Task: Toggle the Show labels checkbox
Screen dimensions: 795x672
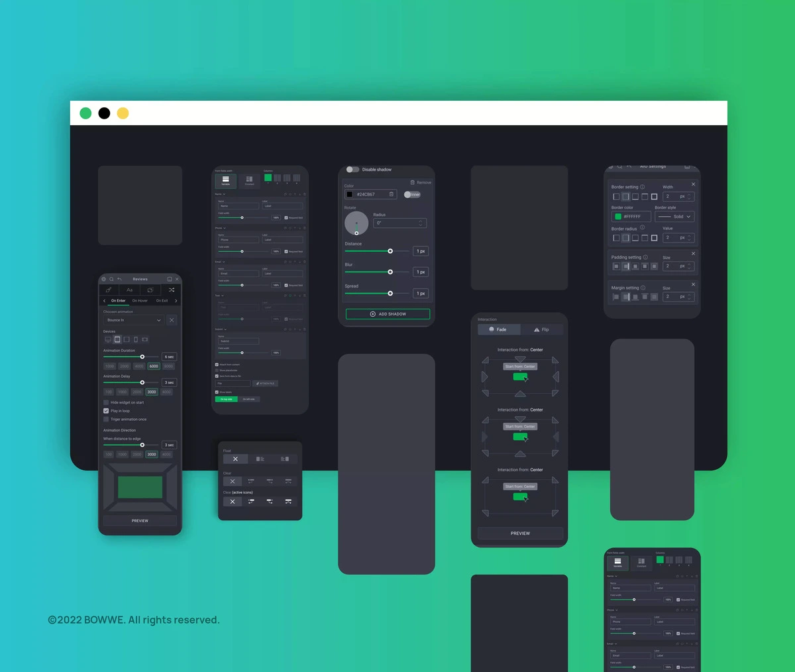Action: [217, 392]
